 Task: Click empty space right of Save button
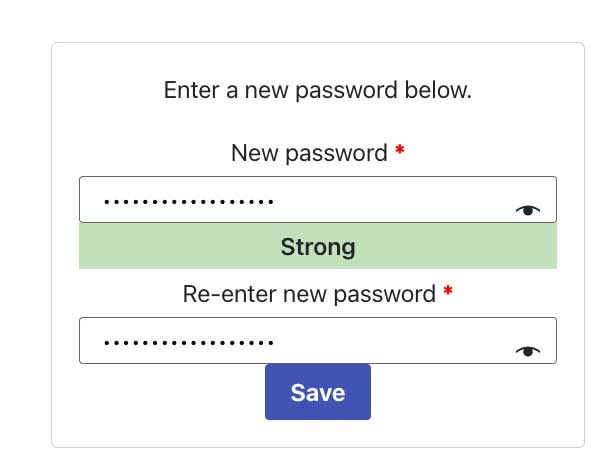click(460, 395)
